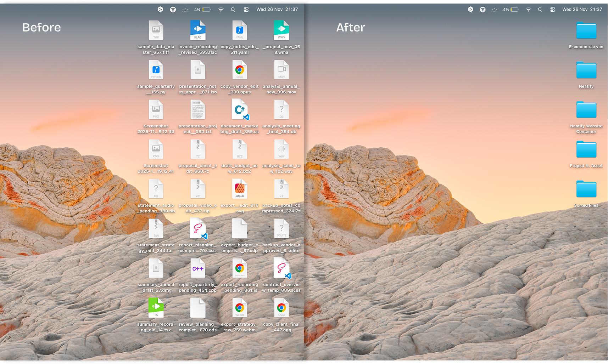The height and width of the screenshot is (364, 608).
Task: Select the Screenshot 2025-11...9.12.40 thumbnail
Action: 156,110
